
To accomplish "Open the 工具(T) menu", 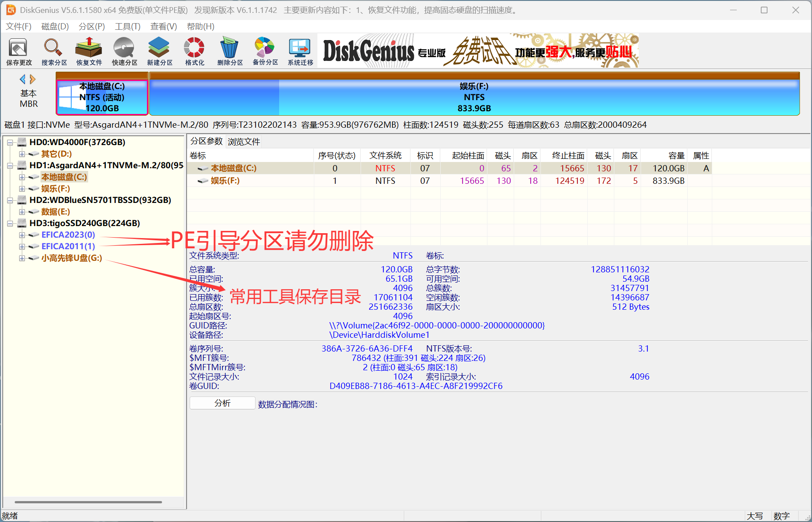I will click(x=128, y=27).
